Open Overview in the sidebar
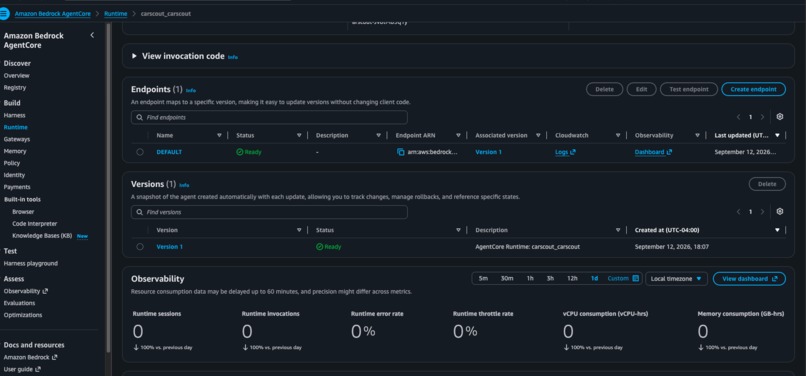 click(x=16, y=76)
